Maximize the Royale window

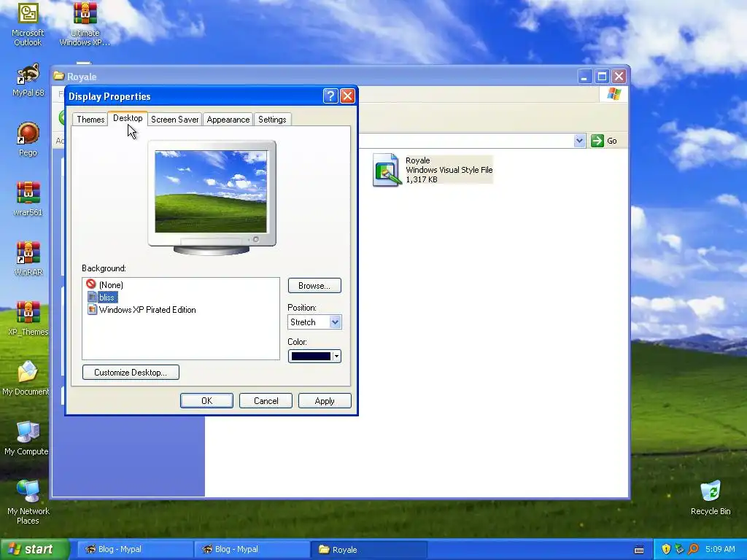point(602,76)
